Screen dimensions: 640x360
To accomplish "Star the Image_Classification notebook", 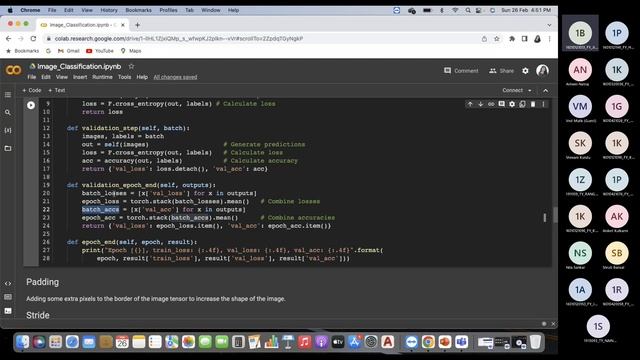I will (x=131, y=66).
